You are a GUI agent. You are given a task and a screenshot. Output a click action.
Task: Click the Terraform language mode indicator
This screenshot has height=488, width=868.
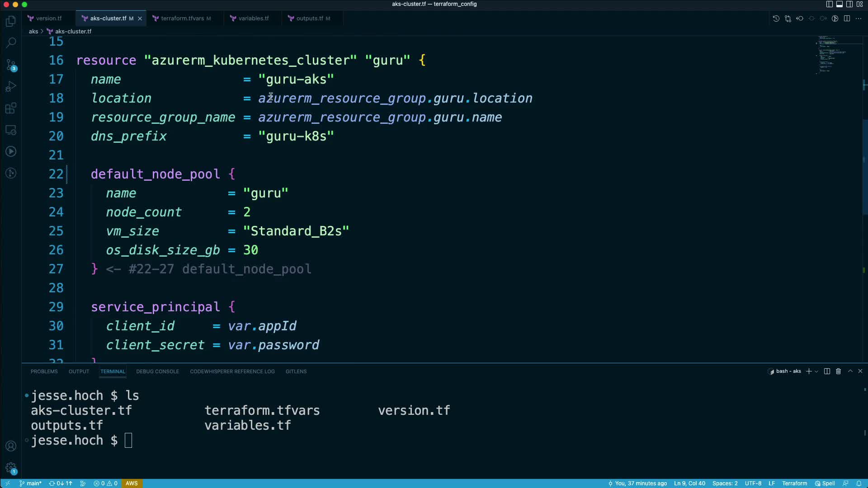click(x=794, y=483)
